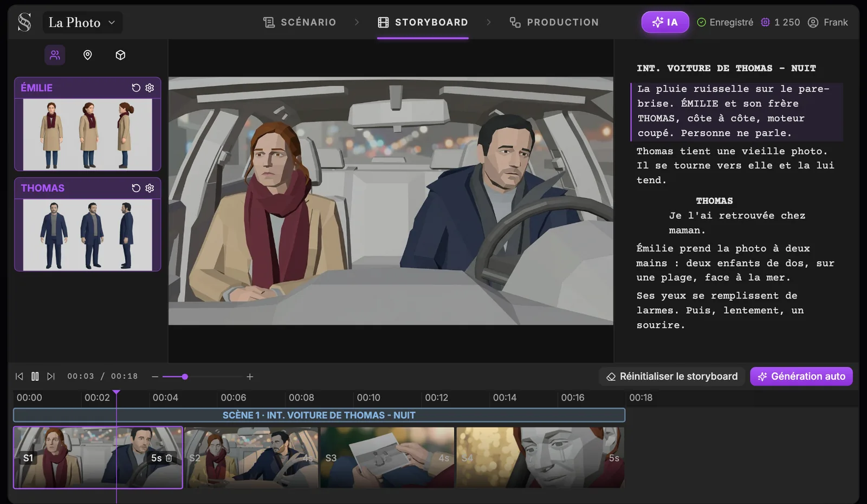Select the locations pin icon

(x=88, y=55)
